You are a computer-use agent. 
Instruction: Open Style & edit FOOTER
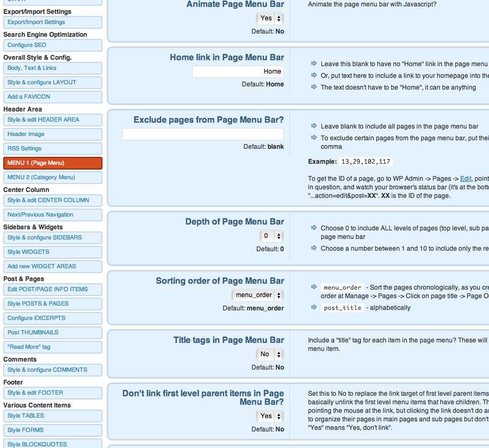pyautogui.click(x=53, y=393)
